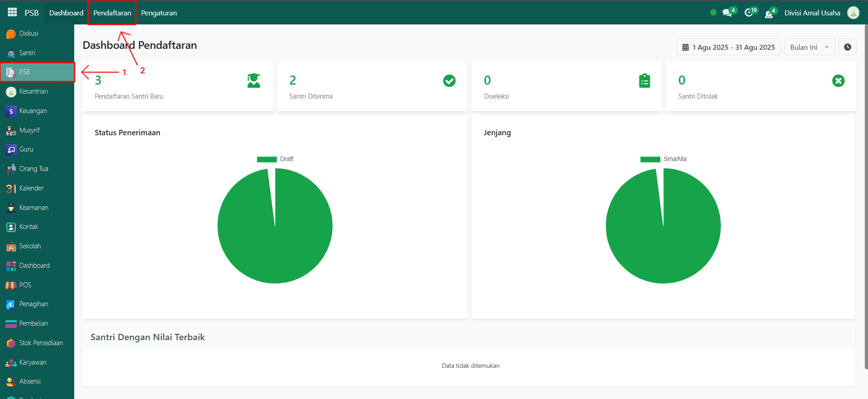Open the Keuangan module in sidebar
This screenshot has height=399, width=868.
pos(33,111)
